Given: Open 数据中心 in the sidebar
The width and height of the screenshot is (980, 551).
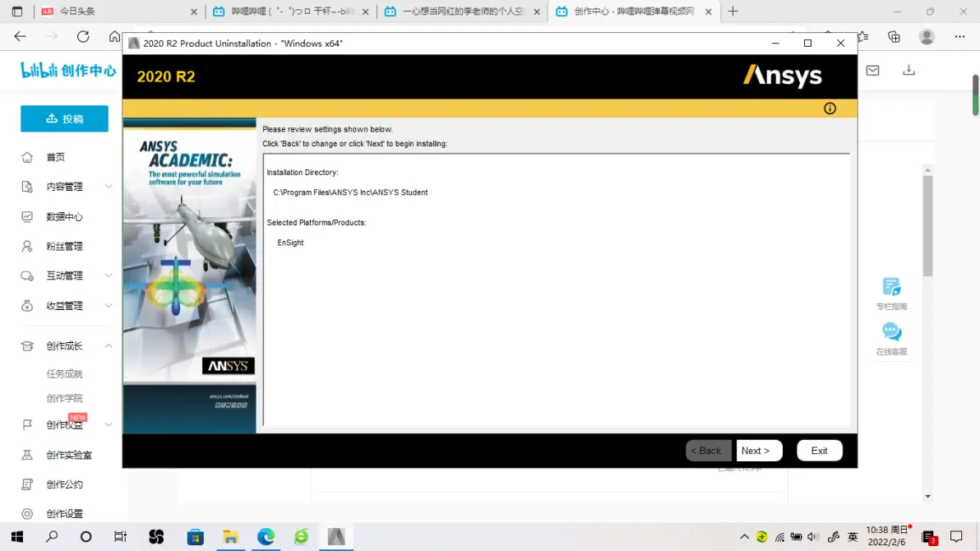Looking at the screenshot, I should click(64, 216).
